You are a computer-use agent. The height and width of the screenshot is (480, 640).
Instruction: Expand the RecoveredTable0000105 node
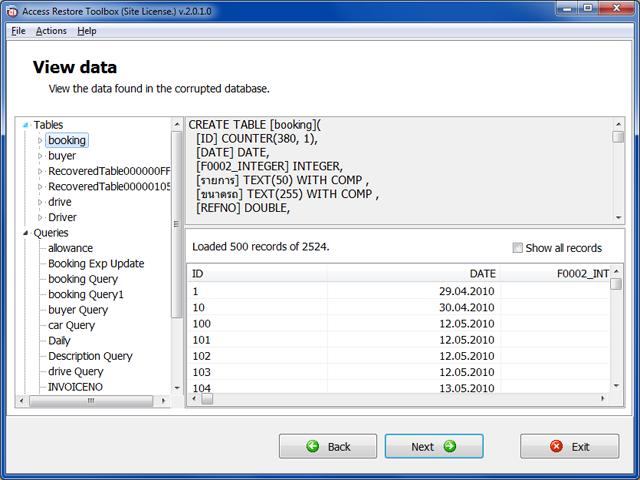click(x=40, y=187)
